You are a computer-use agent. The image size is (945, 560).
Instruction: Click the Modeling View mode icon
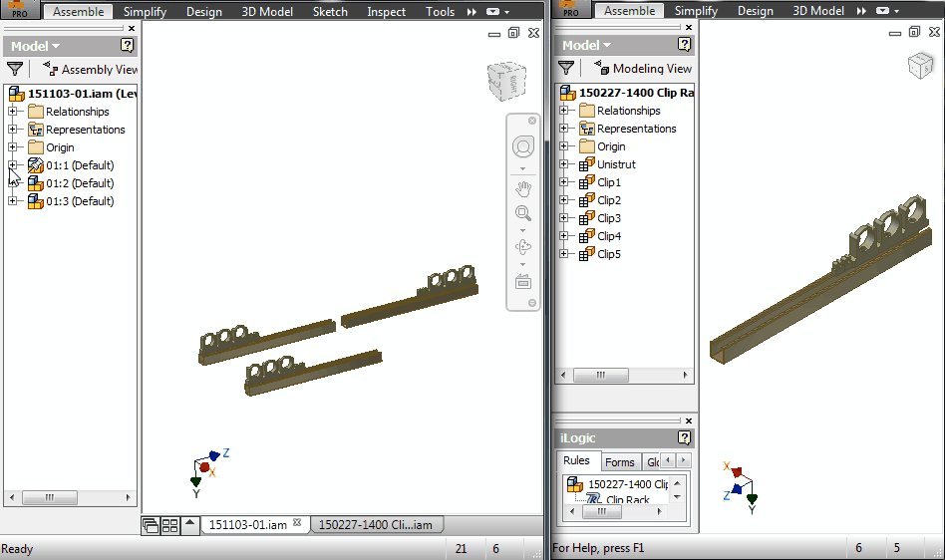click(x=601, y=68)
